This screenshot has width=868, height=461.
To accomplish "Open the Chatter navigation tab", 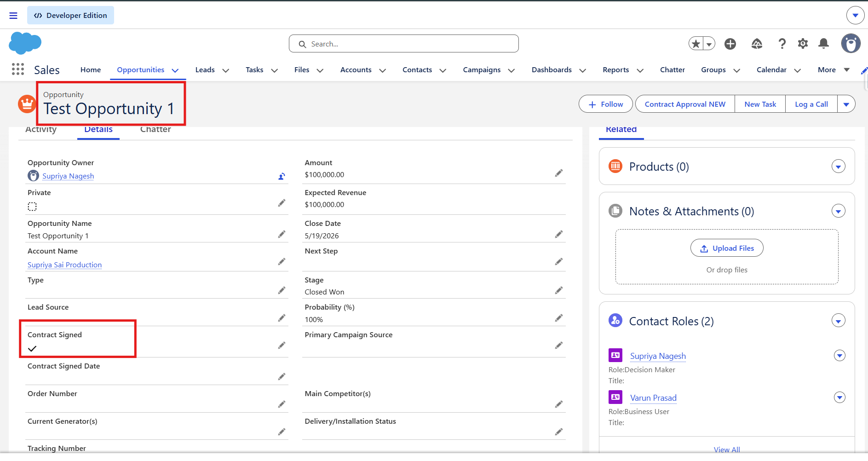I will (x=672, y=70).
